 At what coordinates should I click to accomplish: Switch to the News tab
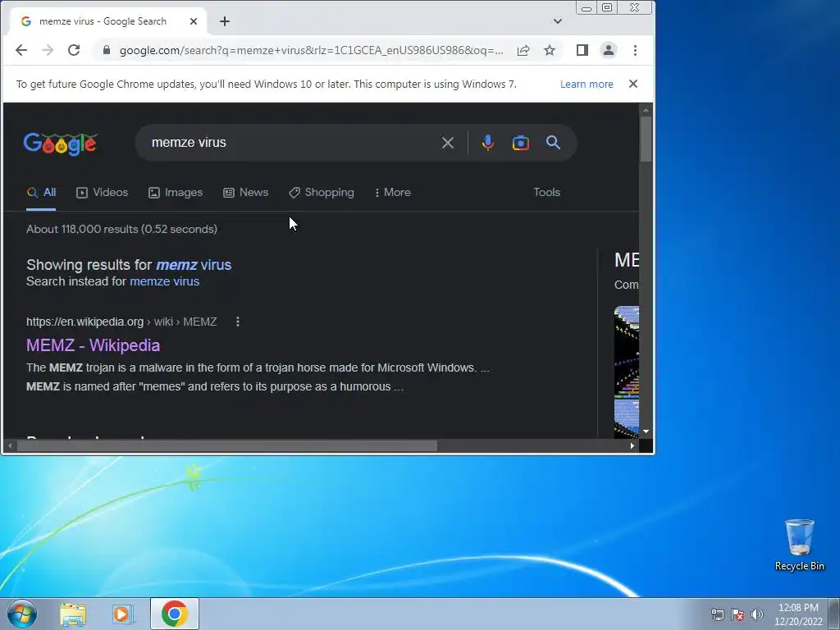[x=246, y=192]
